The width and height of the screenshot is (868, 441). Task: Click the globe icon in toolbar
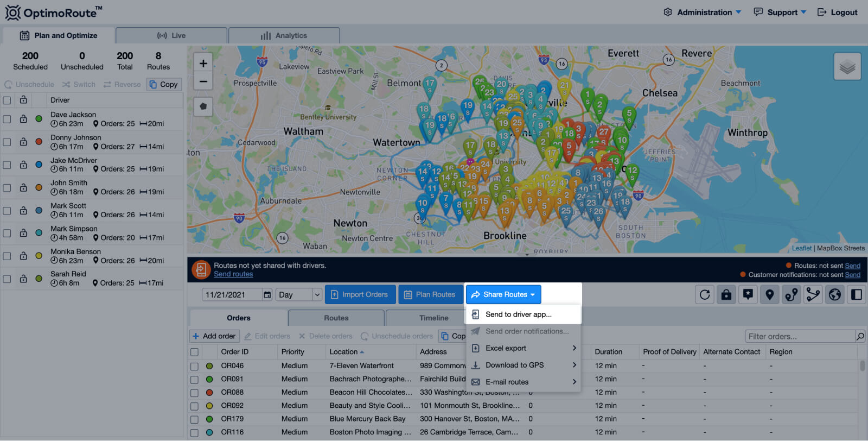(x=835, y=295)
